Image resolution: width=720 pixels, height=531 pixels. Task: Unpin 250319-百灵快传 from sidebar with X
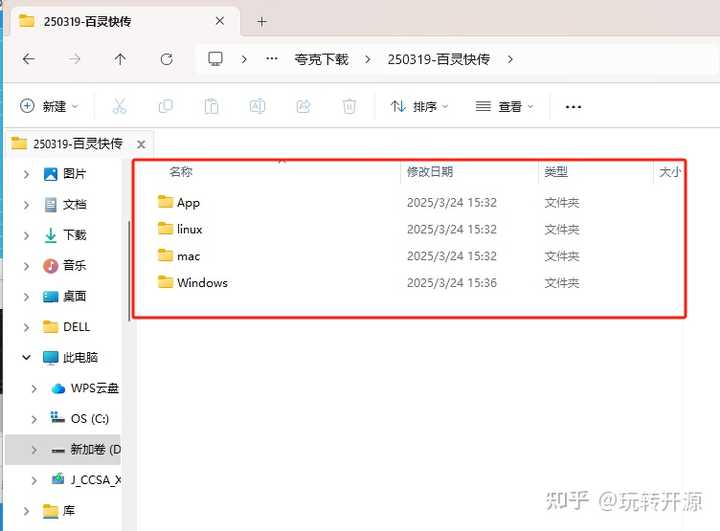pos(141,145)
